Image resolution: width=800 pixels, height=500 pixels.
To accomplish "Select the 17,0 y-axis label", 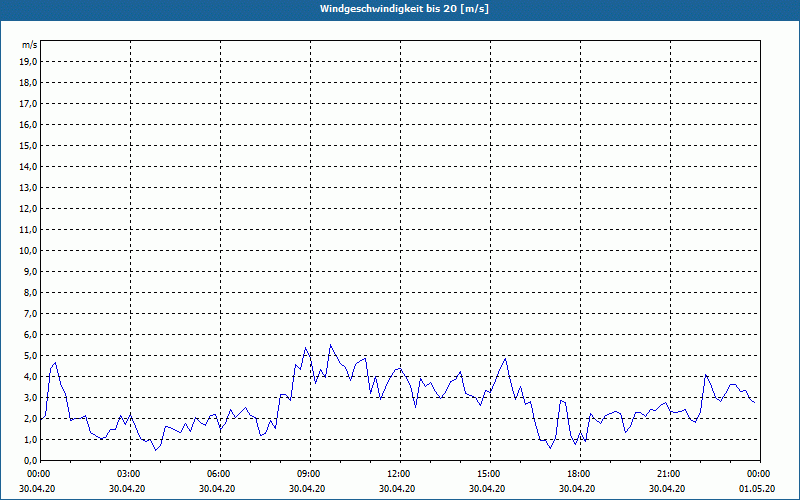I will pos(29,104).
